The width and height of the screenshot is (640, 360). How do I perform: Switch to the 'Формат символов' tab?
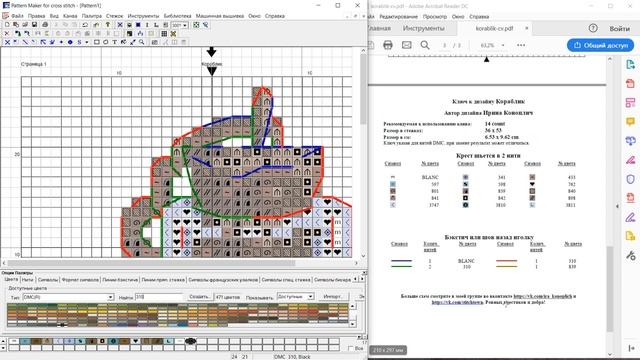tap(80, 280)
